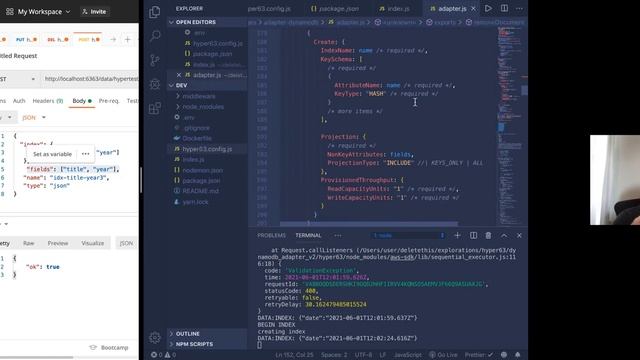This screenshot has width=640, height=360.
Task: Switch to the index.js editor tab
Action: point(394,8)
